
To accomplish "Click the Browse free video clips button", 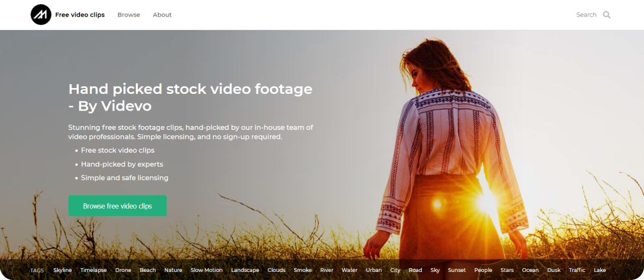I will [118, 206].
